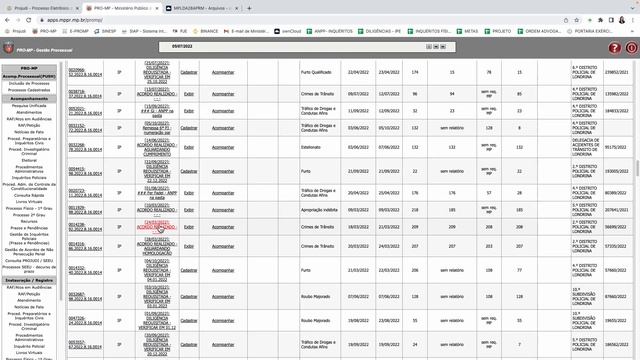Screen dimensions: 640x360
Task: Open Gestão de Acordos de Não Persecução Penal
Action: (x=29, y=251)
